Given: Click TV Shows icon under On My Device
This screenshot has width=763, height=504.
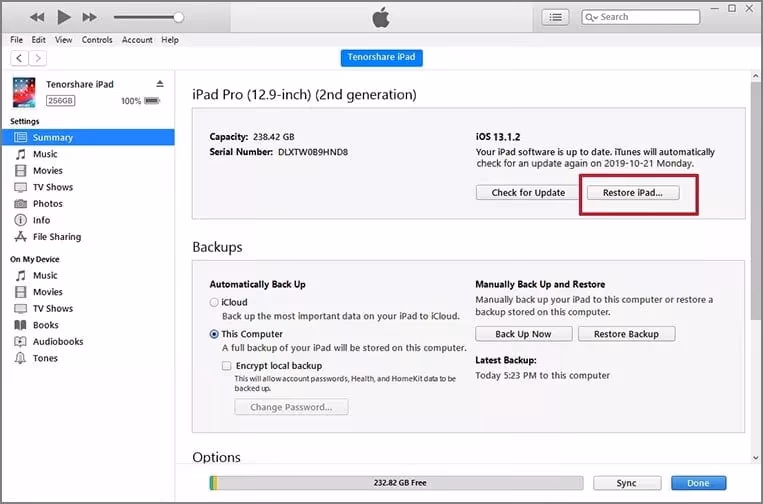Looking at the screenshot, I should click(x=20, y=308).
